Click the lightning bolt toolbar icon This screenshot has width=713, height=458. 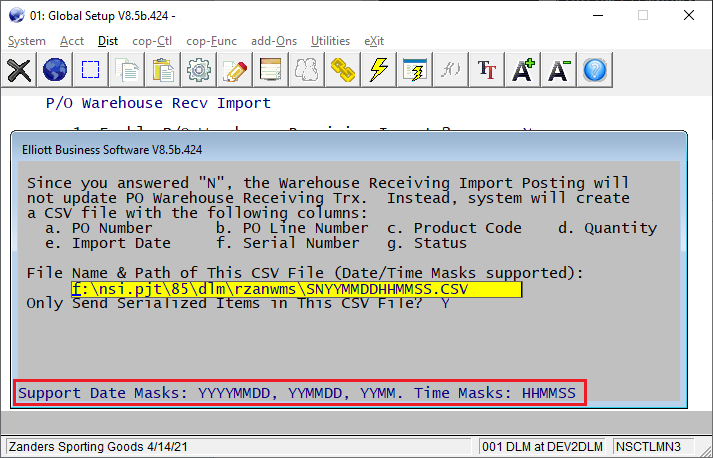click(x=378, y=70)
